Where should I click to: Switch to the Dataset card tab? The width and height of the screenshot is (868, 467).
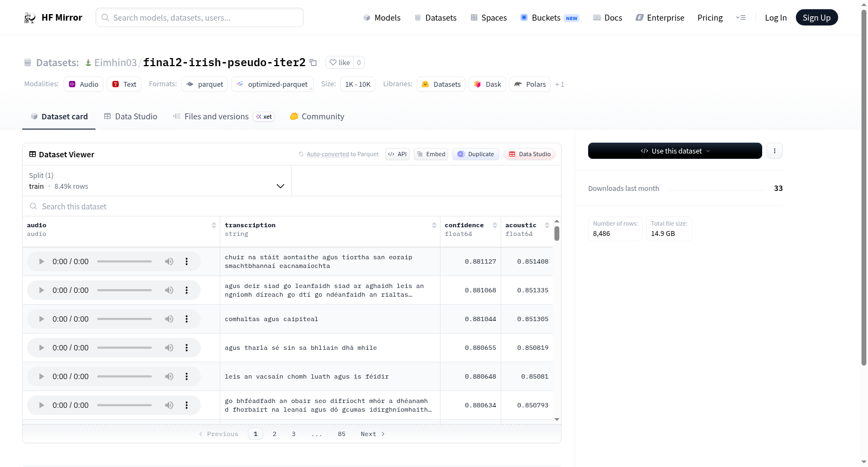(x=59, y=117)
